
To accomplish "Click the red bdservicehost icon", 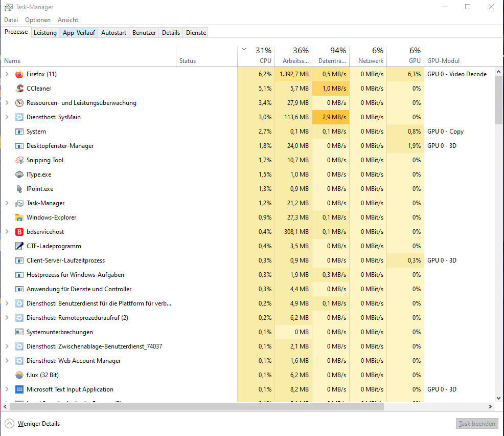I will coord(19,232).
